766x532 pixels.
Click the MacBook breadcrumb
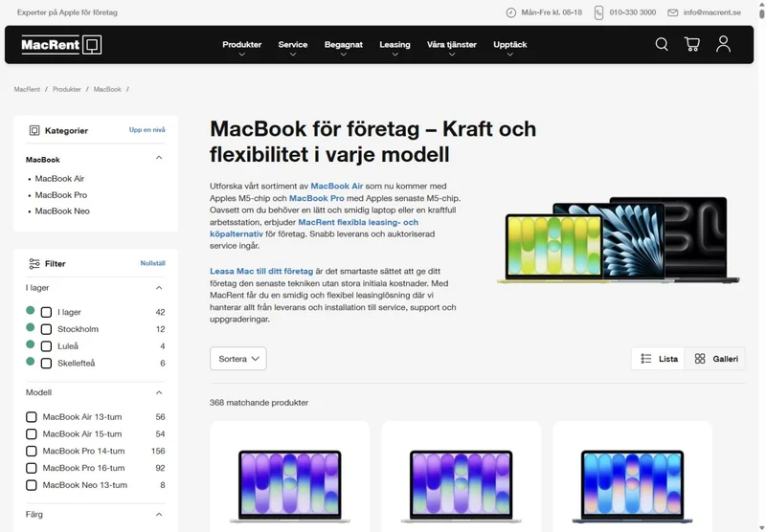pos(107,89)
